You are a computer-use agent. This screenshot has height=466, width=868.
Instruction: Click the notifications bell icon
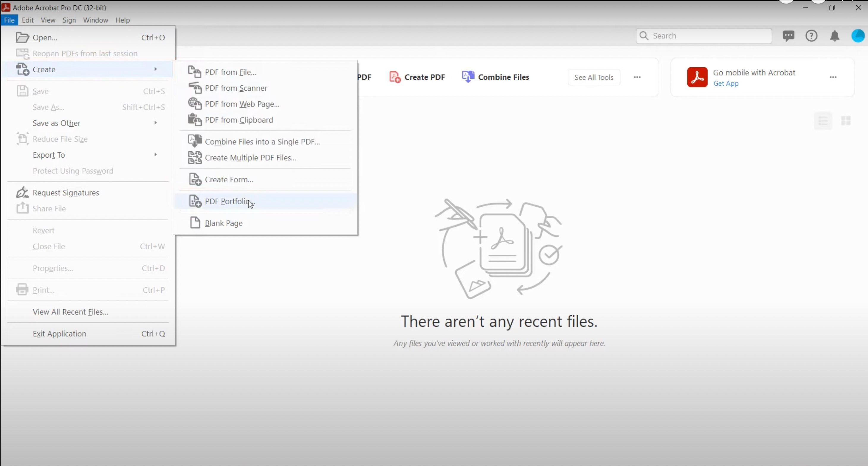pyautogui.click(x=835, y=36)
